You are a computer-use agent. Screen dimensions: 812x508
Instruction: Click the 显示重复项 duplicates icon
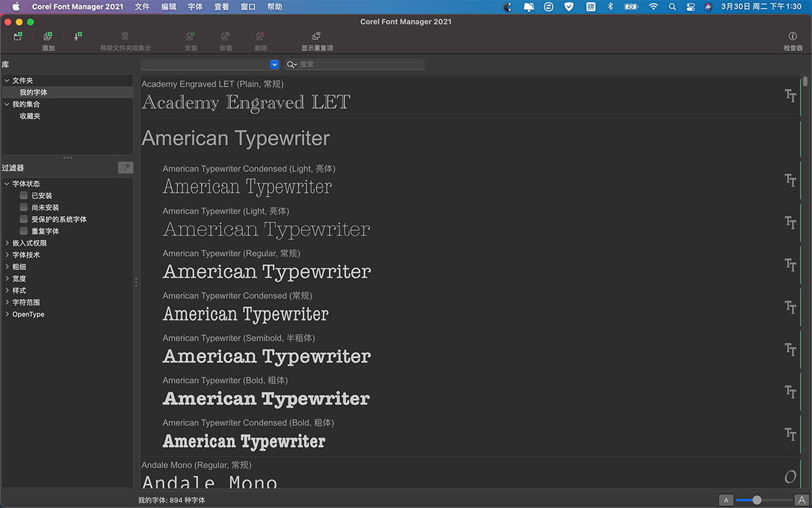tap(316, 36)
